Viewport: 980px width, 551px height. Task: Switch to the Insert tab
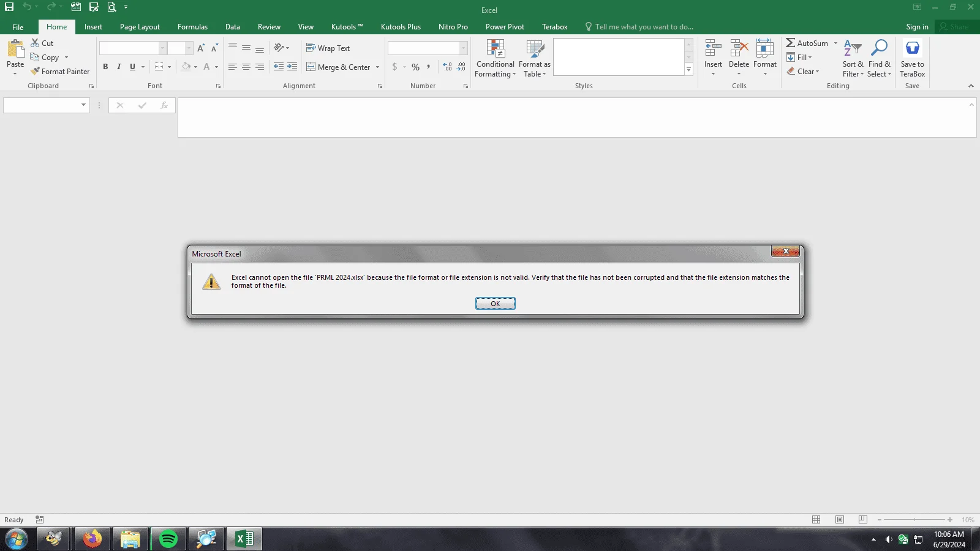pos(93,27)
